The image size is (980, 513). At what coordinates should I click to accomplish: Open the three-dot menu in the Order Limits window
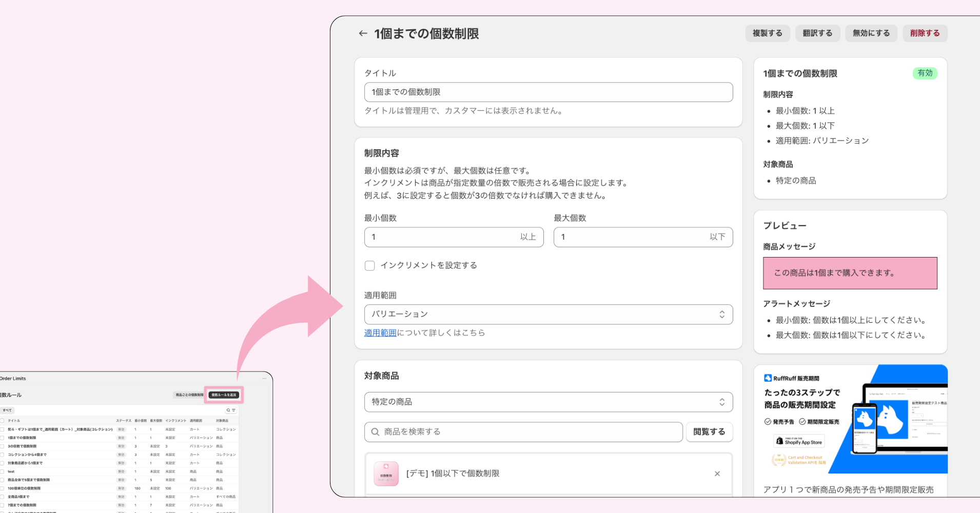pyautogui.click(x=265, y=379)
